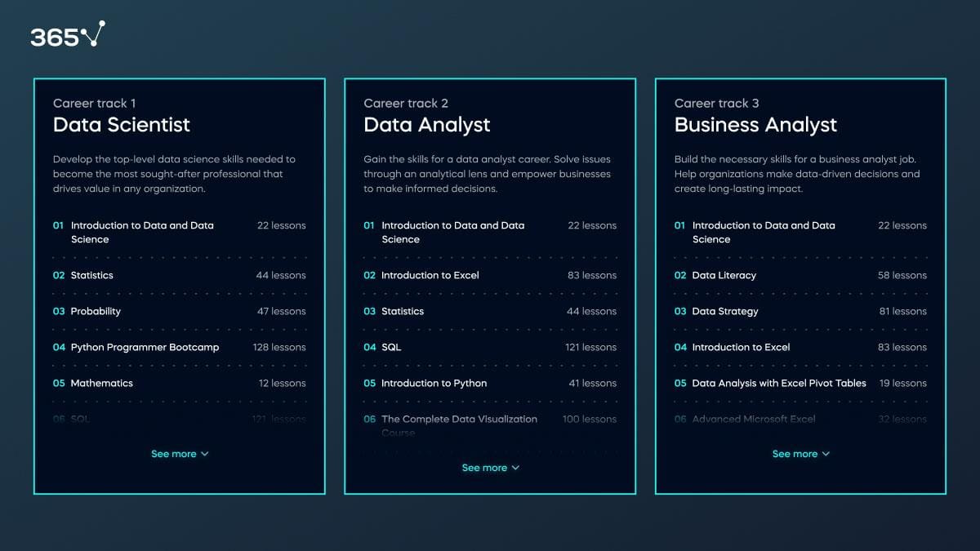Image resolution: width=980 pixels, height=551 pixels.
Task: Open the Business Analyst career track title
Action: [755, 125]
